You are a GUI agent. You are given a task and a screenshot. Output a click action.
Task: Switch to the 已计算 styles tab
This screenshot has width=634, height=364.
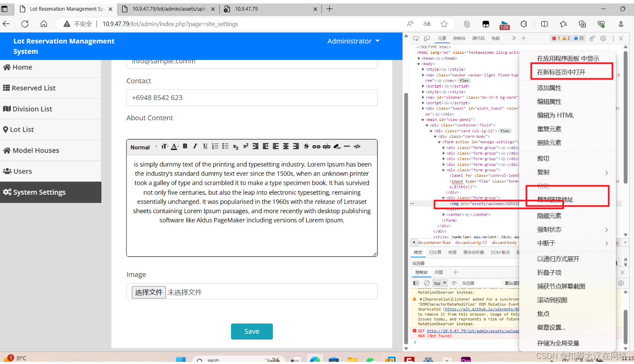[x=435, y=252]
